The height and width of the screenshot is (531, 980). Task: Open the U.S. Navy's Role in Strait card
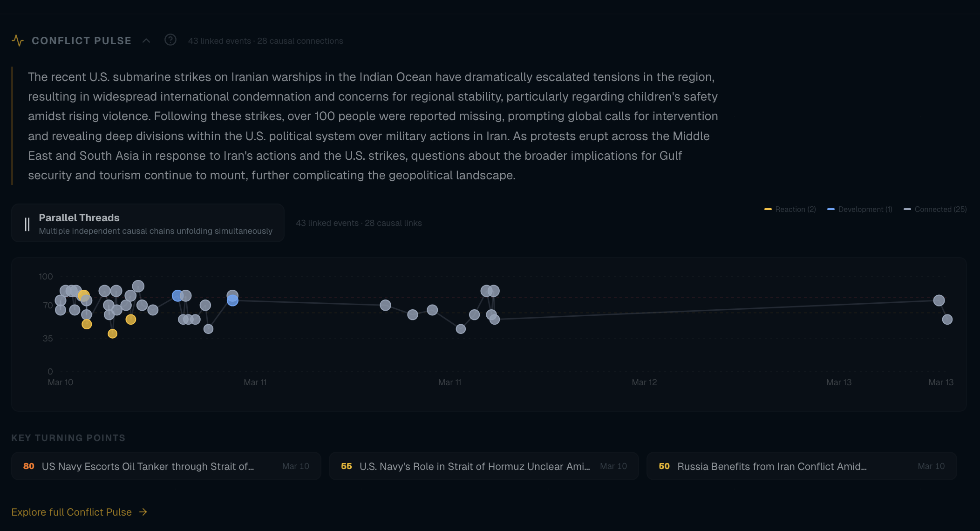483,466
